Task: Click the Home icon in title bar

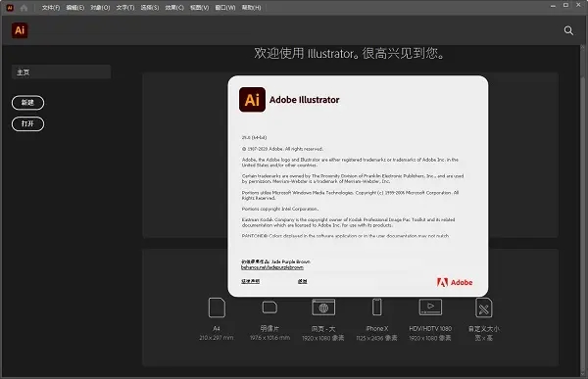Action: tap(24, 8)
